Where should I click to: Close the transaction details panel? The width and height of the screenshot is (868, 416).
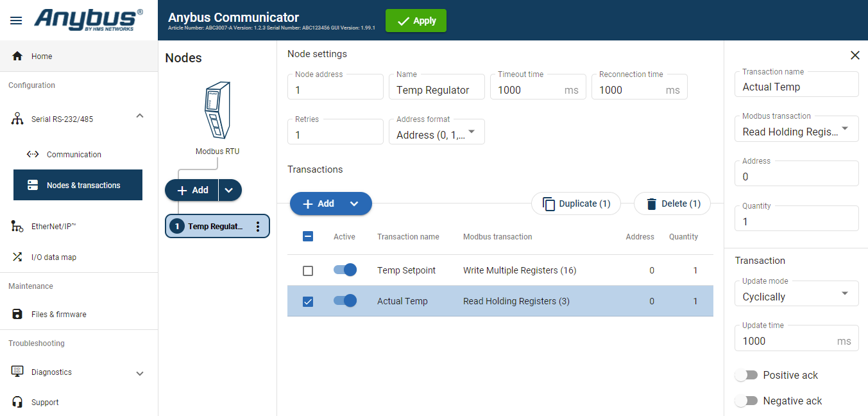855,56
